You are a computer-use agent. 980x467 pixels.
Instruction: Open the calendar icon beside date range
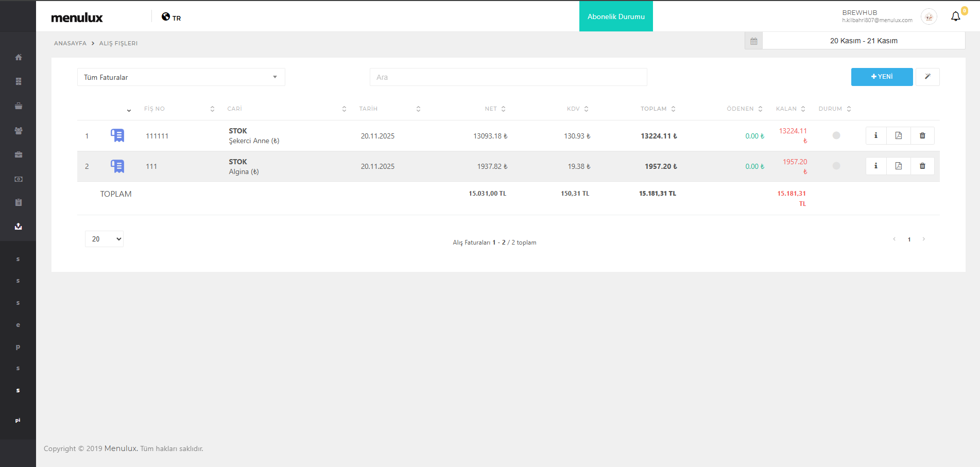pyautogui.click(x=753, y=41)
